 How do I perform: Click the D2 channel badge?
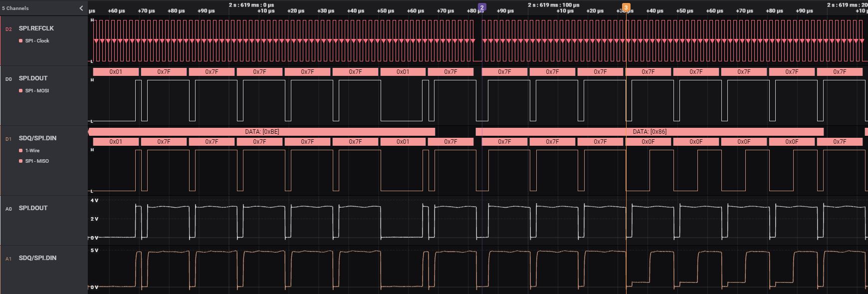tap(8, 29)
